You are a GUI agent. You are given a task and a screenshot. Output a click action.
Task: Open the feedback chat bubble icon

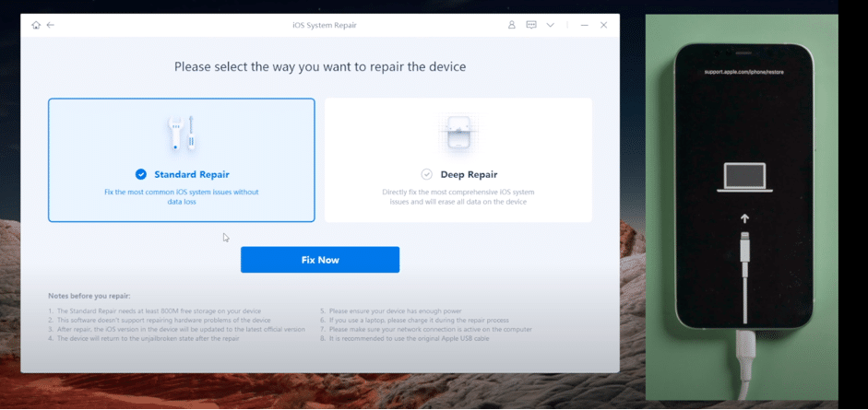pos(531,25)
